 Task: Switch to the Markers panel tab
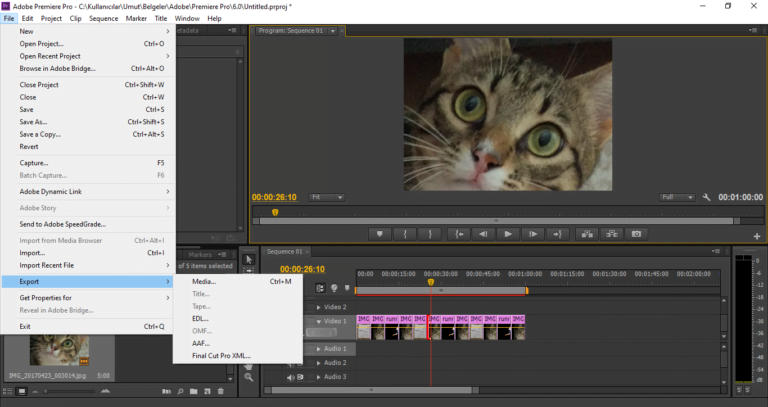200,255
